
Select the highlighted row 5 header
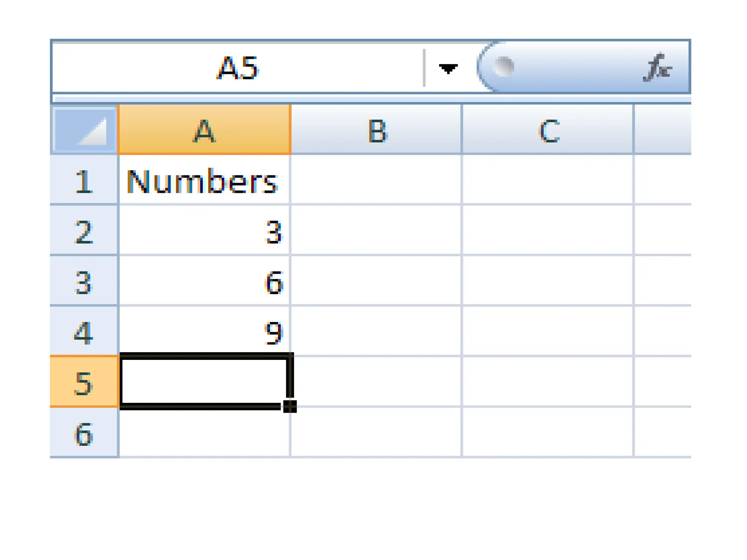[84, 382]
